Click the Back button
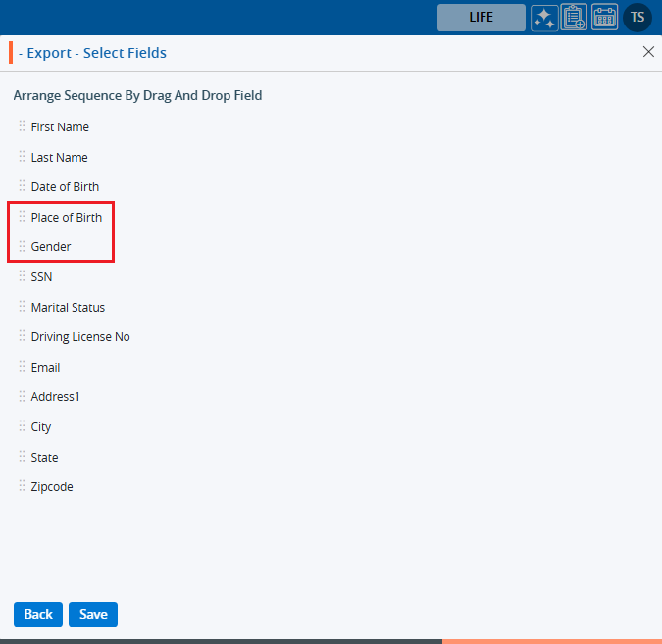 (x=38, y=614)
